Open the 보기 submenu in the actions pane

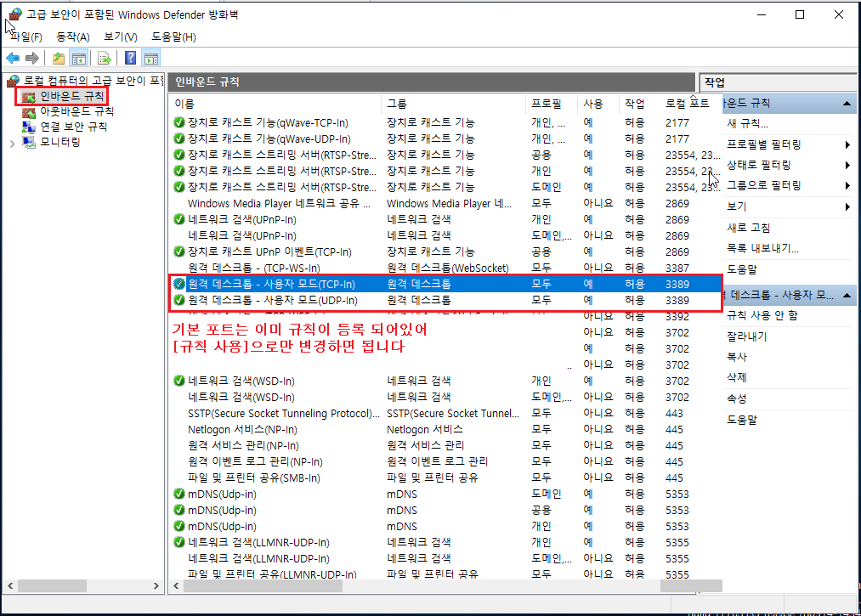788,206
